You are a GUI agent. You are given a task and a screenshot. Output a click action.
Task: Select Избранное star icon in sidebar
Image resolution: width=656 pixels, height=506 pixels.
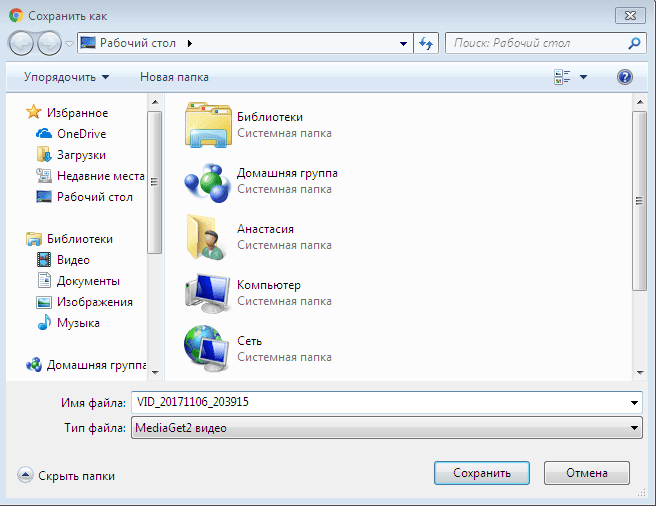pyautogui.click(x=33, y=112)
